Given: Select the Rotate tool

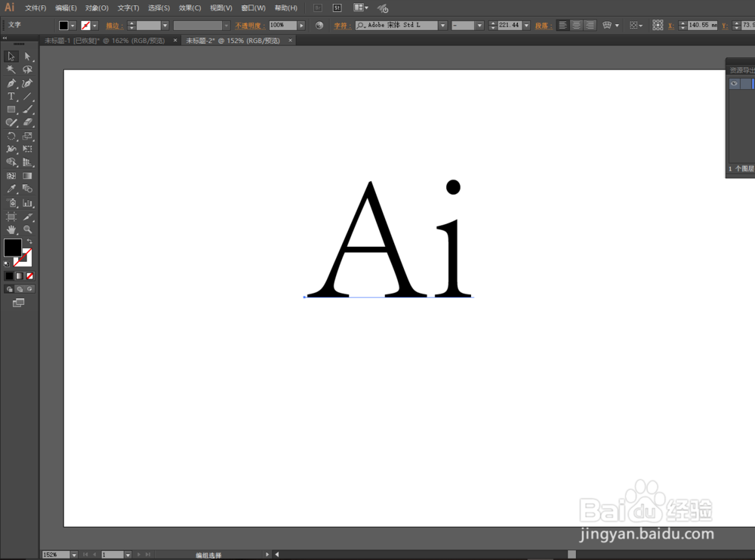Looking at the screenshot, I should 11,136.
